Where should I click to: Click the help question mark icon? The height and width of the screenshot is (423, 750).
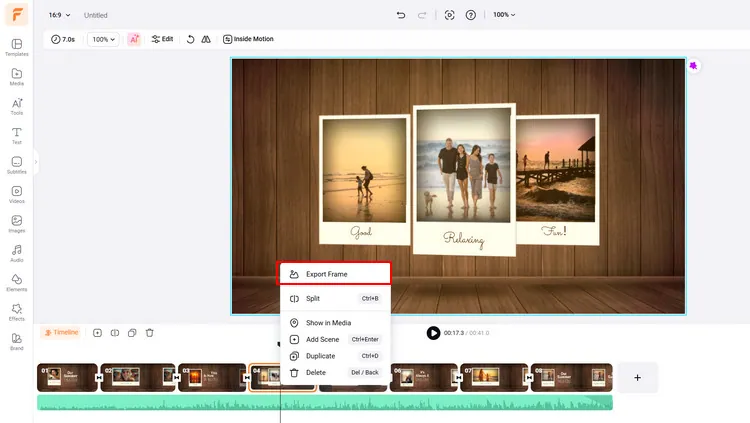coord(471,15)
